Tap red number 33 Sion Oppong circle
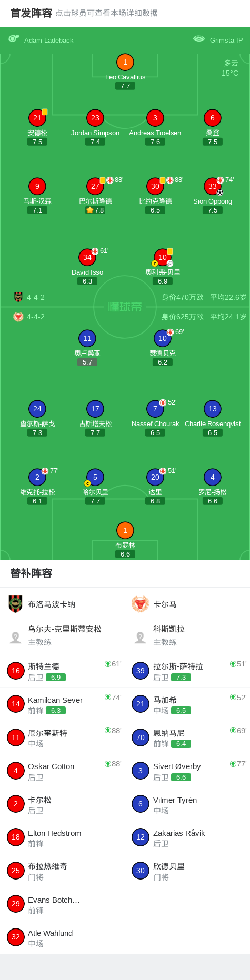Viewport: 250px width, 980px height. click(x=213, y=186)
